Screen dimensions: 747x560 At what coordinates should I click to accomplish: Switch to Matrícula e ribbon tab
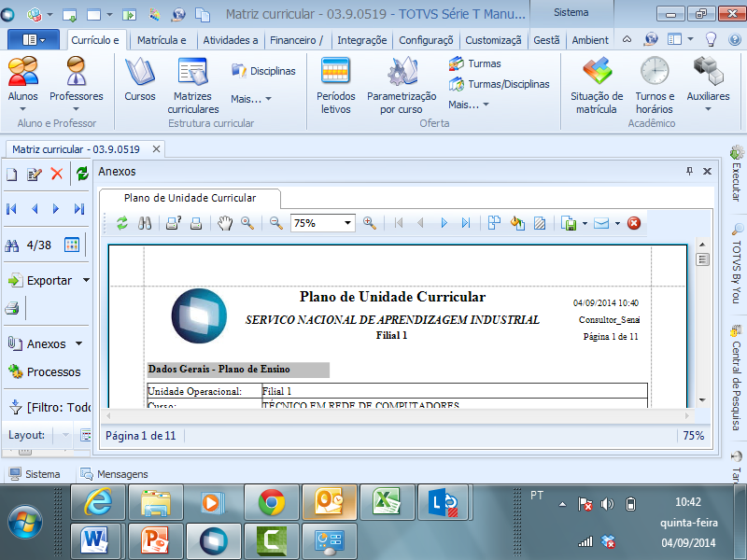162,40
